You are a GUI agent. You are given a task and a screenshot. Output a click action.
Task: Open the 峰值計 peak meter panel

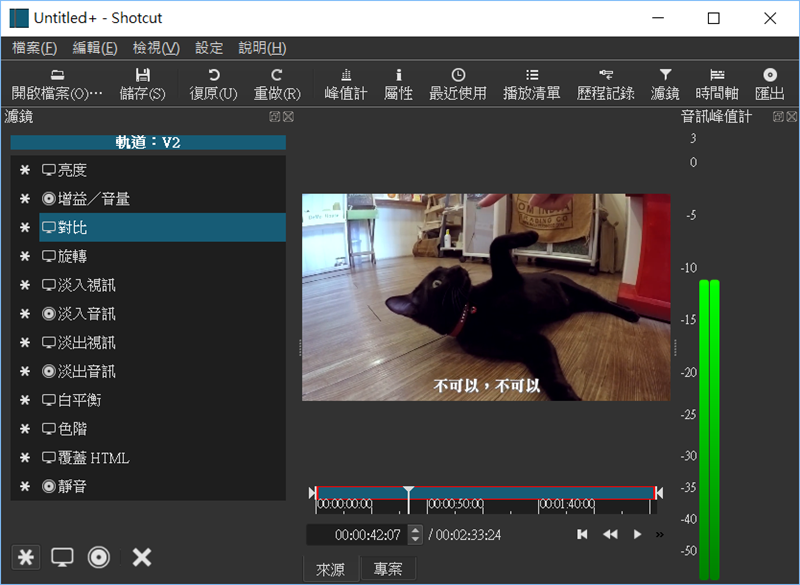(x=346, y=75)
